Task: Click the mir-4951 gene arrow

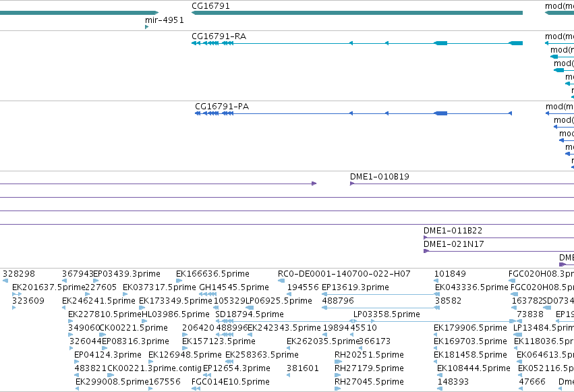Action: [146, 27]
